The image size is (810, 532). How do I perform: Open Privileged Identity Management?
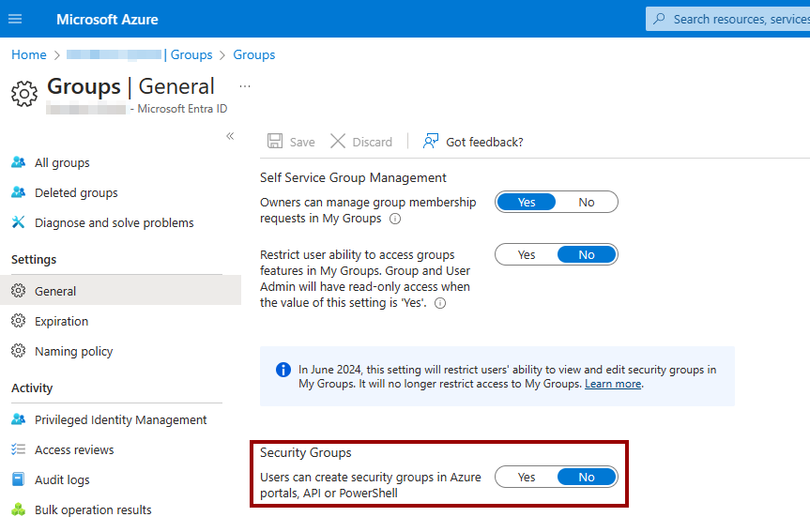pos(120,420)
